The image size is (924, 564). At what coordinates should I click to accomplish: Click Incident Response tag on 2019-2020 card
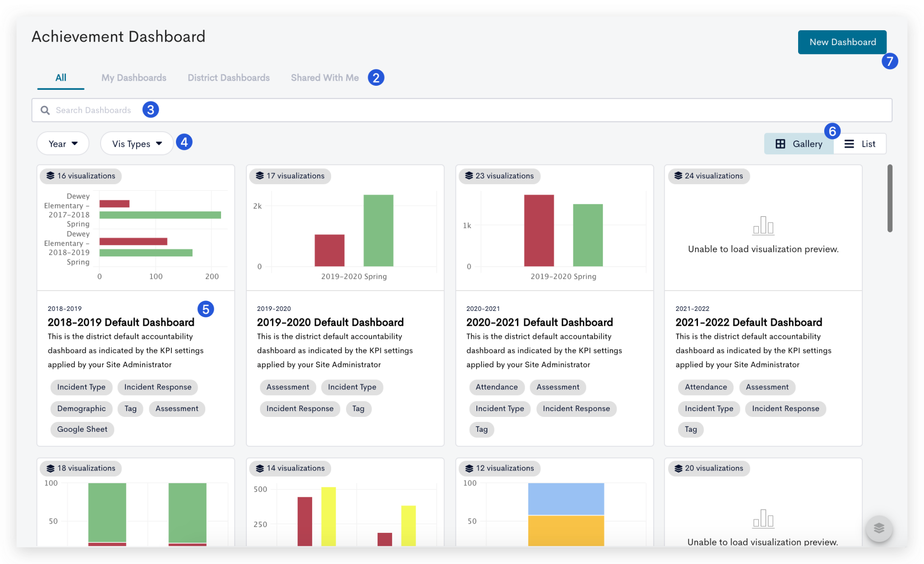300,408
